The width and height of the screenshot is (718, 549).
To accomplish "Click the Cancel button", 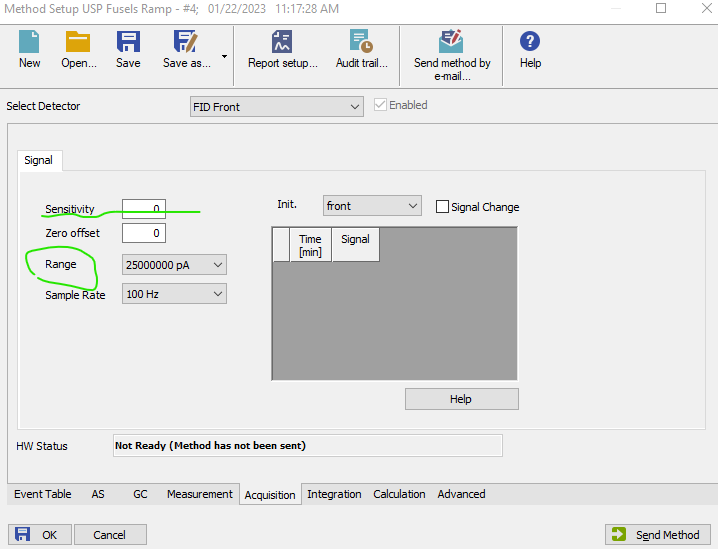I will [110, 535].
